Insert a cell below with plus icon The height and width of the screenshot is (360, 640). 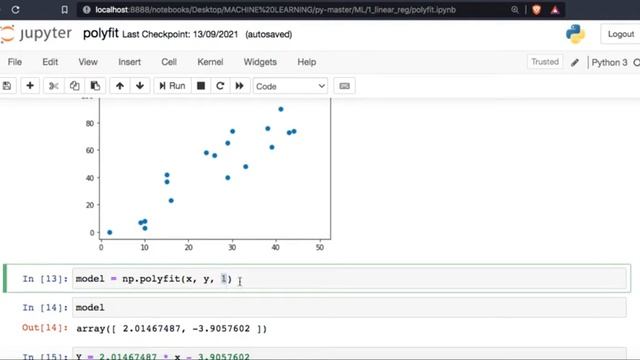[30, 86]
